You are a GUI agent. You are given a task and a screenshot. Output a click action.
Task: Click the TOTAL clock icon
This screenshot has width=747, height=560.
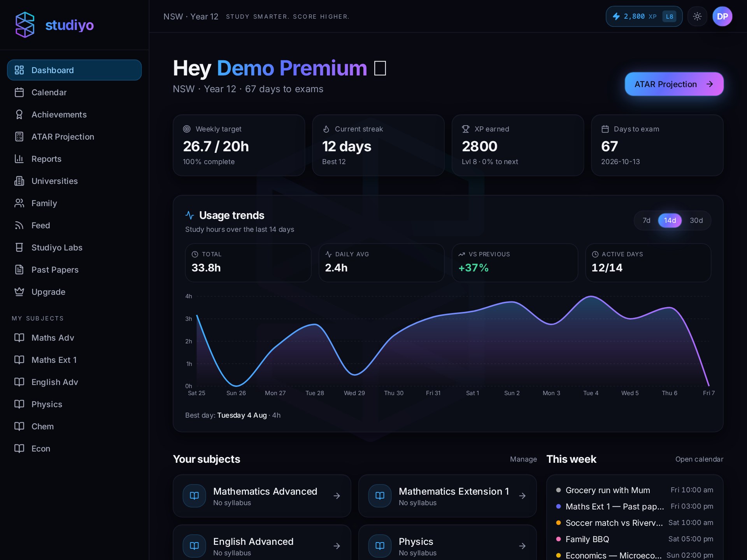pos(195,254)
